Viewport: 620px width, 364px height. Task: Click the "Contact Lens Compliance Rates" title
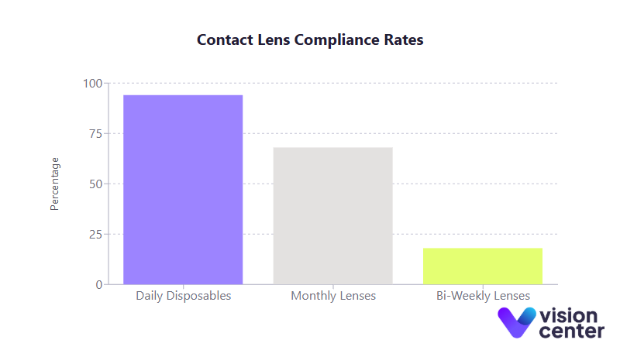point(310,40)
